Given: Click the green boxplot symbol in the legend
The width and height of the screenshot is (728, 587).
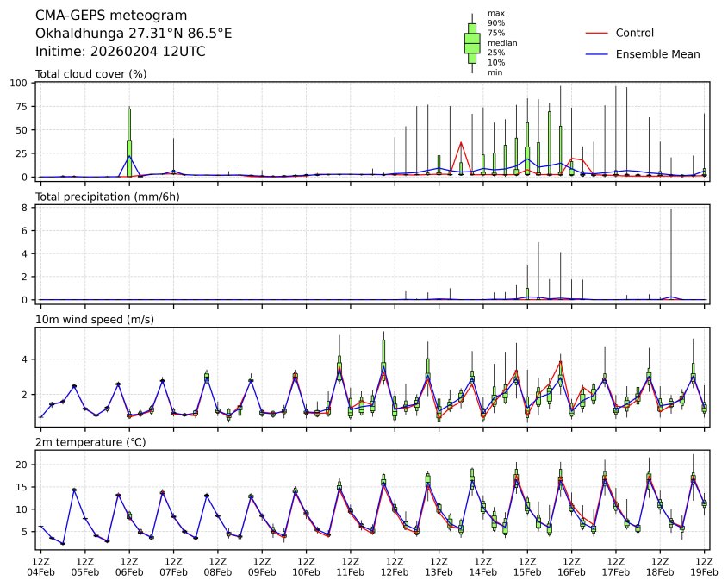Looking at the screenshot, I should (x=472, y=42).
